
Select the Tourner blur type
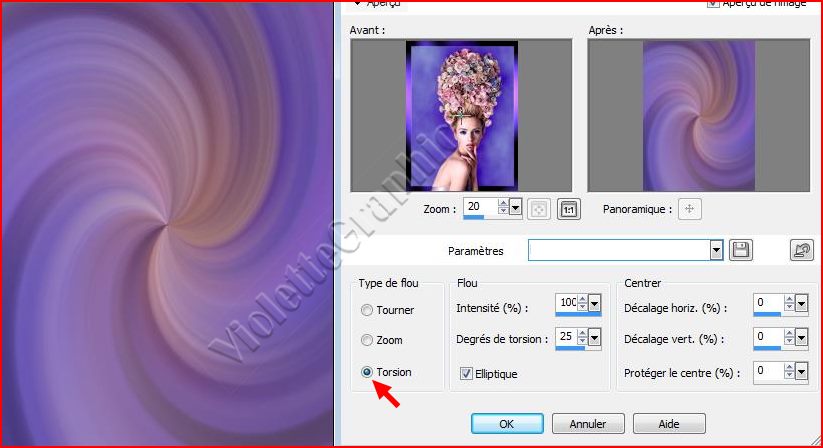tap(367, 310)
